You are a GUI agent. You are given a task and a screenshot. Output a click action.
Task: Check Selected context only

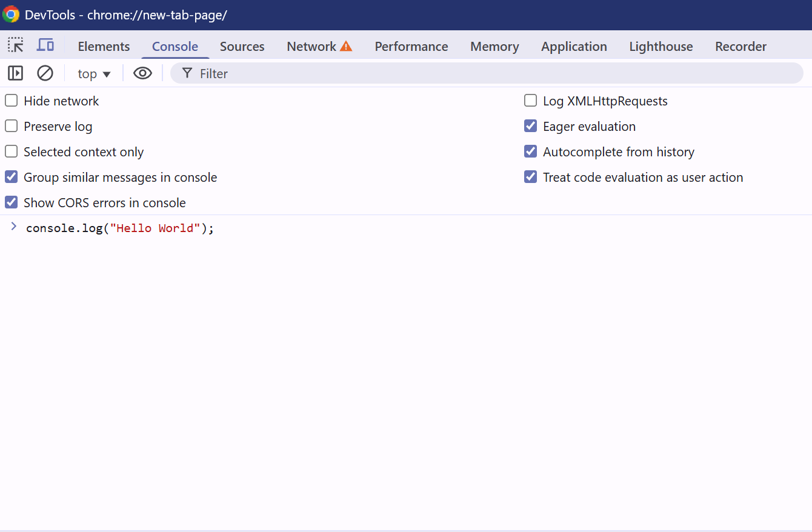[12, 151]
